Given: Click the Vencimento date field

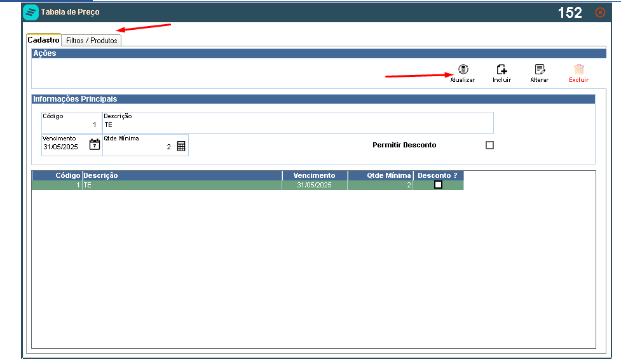Looking at the screenshot, I should (x=65, y=145).
